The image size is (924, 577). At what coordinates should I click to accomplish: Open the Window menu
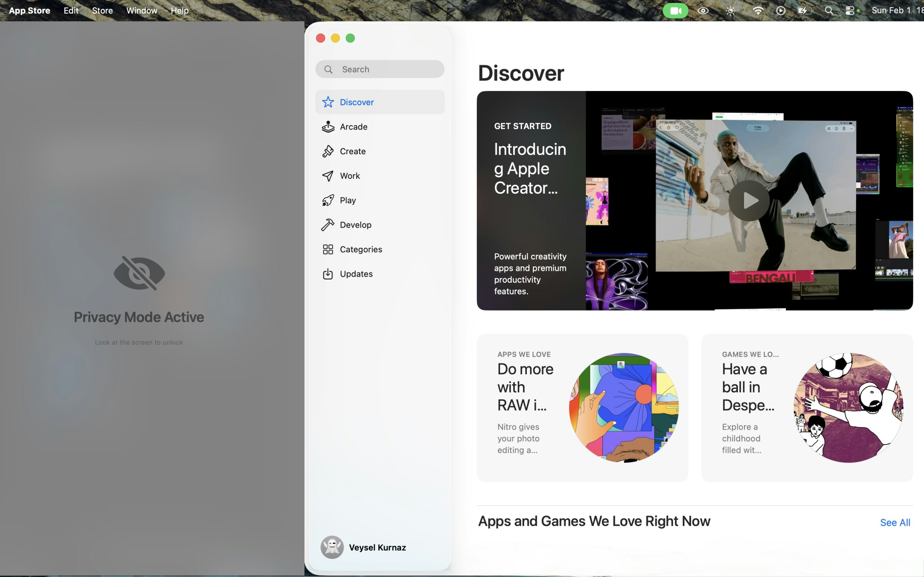tap(142, 11)
